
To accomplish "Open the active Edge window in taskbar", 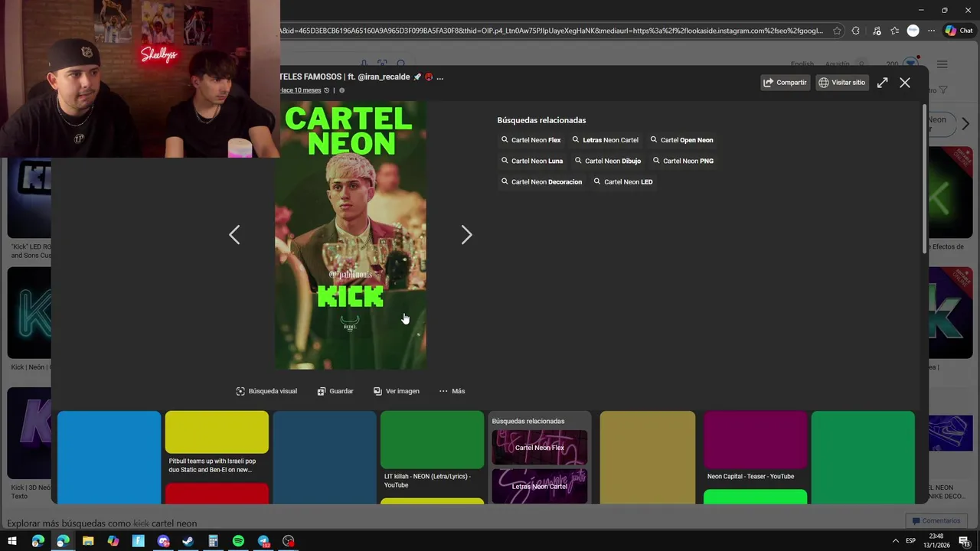I will pyautogui.click(x=63, y=541).
